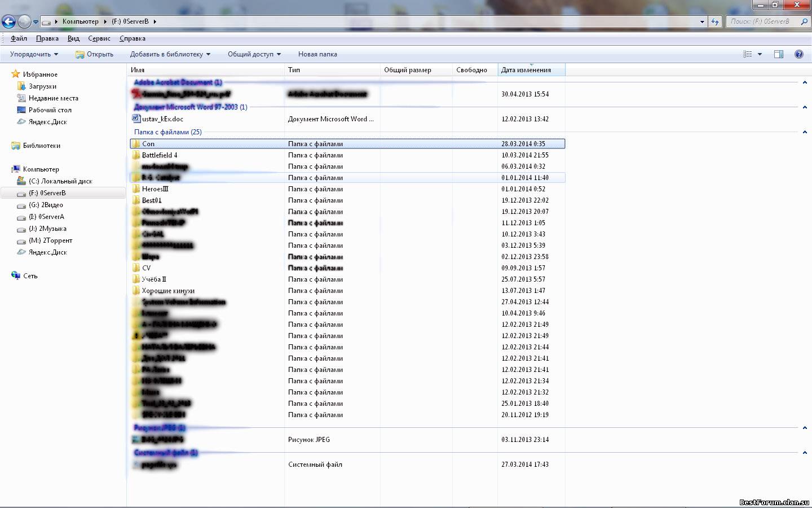Select the (C:) Локальный диск drive
Image resolution: width=812 pixels, height=508 pixels.
[x=60, y=181]
